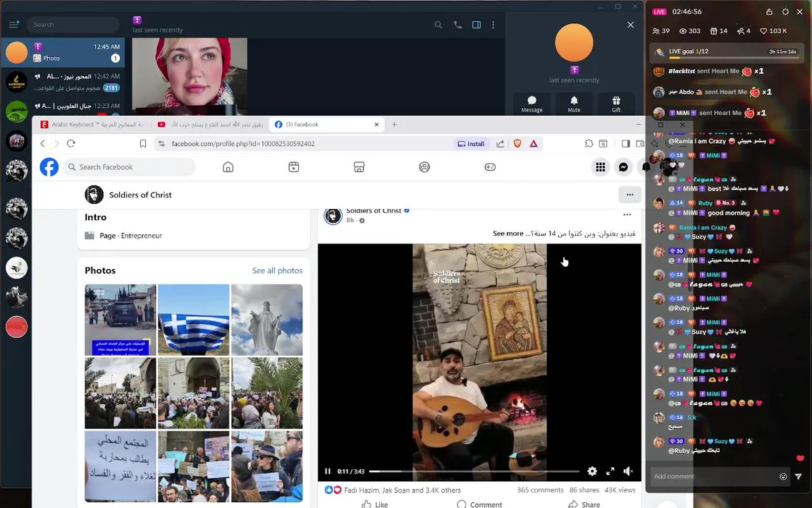The image size is (812, 508).
Task: Reload the Facebook page
Action: [x=71, y=144]
